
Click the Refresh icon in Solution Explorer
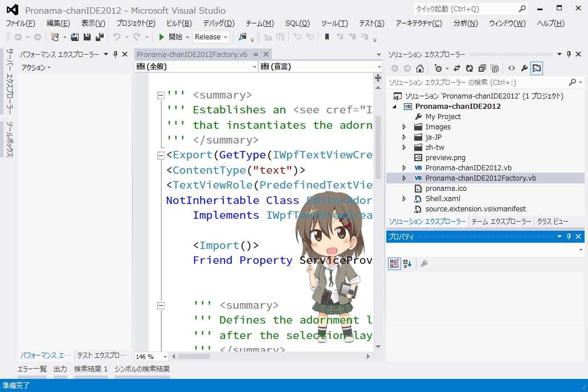point(469,68)
